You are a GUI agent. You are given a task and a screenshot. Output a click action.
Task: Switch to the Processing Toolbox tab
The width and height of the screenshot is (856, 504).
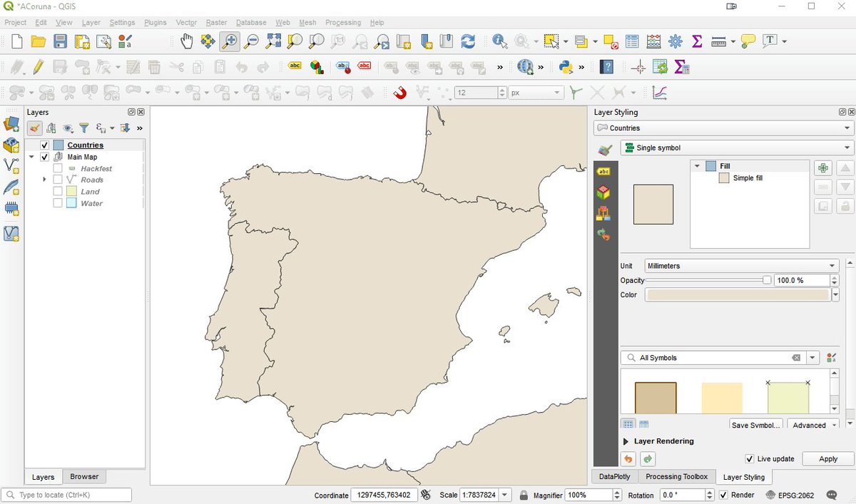676,476
